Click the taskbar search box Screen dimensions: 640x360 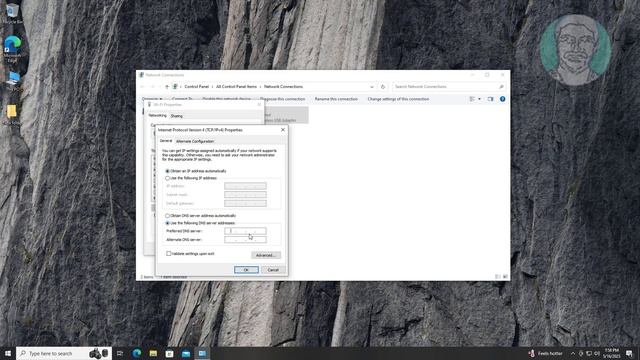(64, 353)
